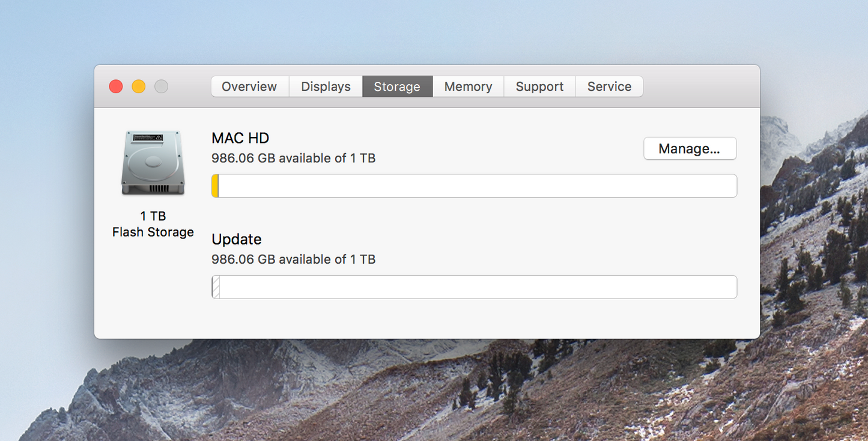The height and width of the screenshot is (441, 868).
Task: Click the MAC HD storage usage bar
Action: tap(474, 186)
